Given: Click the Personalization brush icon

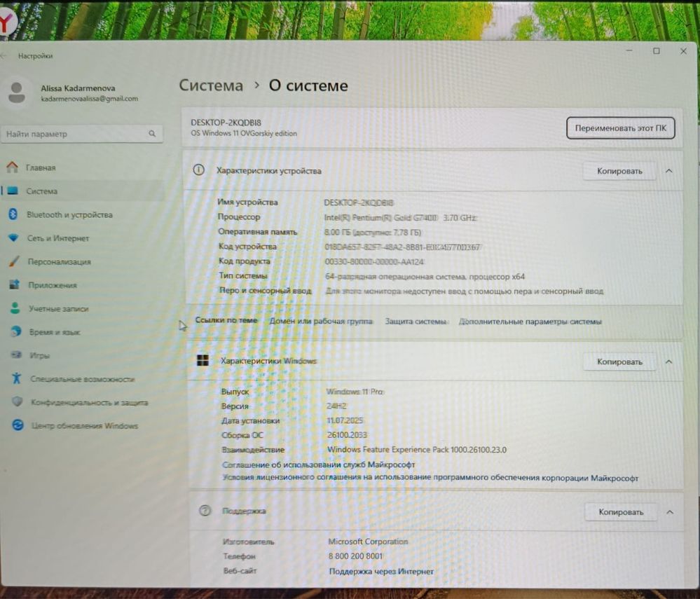Looking at the screenshot, I should pyautogui.click(x=14, y=261).
